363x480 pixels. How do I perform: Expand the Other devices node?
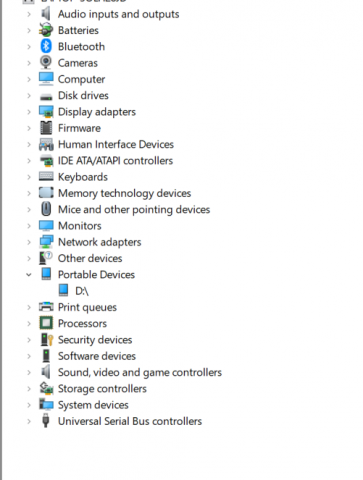click(29, 258)
